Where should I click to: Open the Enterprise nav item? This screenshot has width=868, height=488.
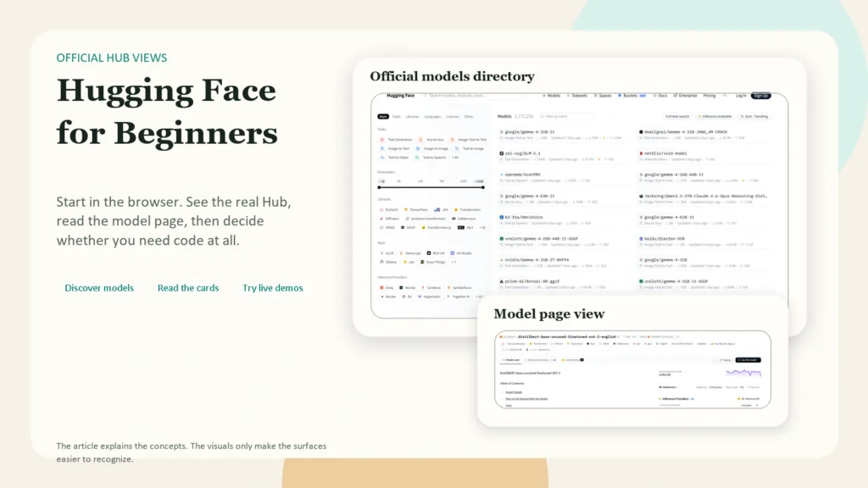[685, 96]
